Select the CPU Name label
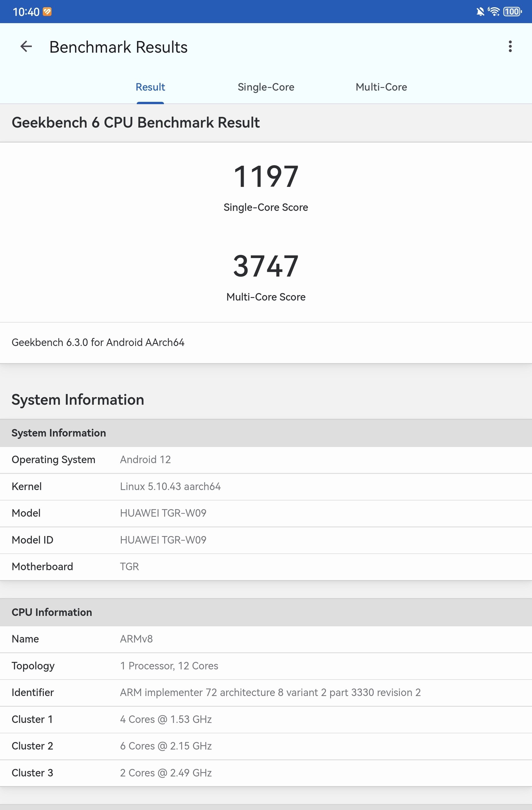Screen dimensions: 532x810 25,639
